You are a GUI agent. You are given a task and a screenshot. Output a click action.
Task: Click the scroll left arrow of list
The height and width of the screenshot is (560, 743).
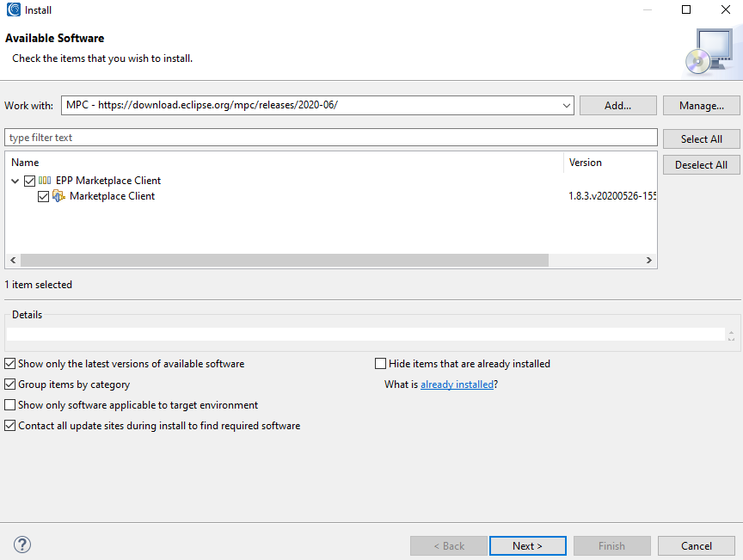[13, 260]
